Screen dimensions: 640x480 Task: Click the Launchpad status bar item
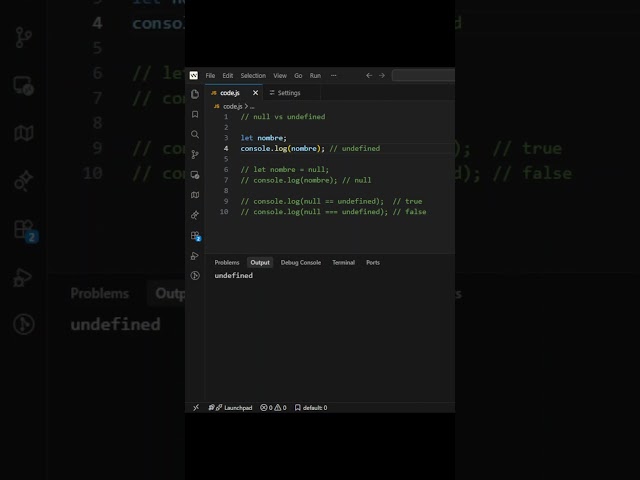pos(231,407)
